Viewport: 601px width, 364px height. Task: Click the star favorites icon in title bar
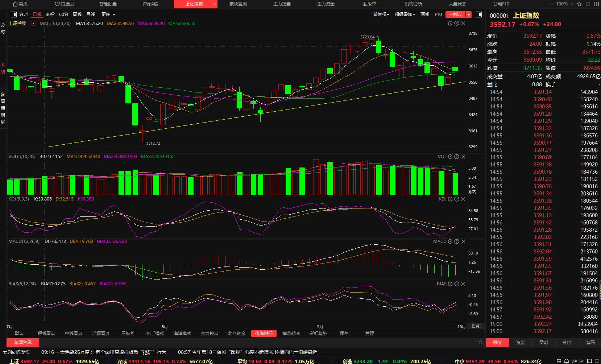click(x=579, y=4)
